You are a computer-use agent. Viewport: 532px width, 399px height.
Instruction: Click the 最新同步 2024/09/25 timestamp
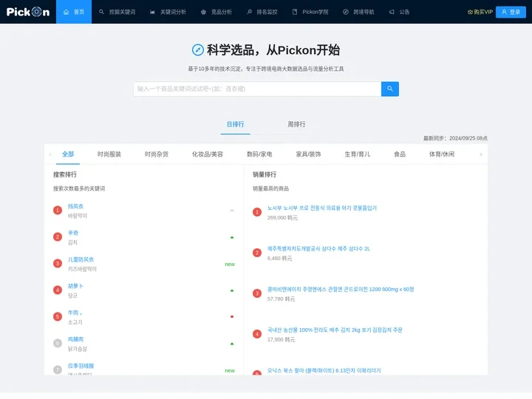tap(455, 138)
